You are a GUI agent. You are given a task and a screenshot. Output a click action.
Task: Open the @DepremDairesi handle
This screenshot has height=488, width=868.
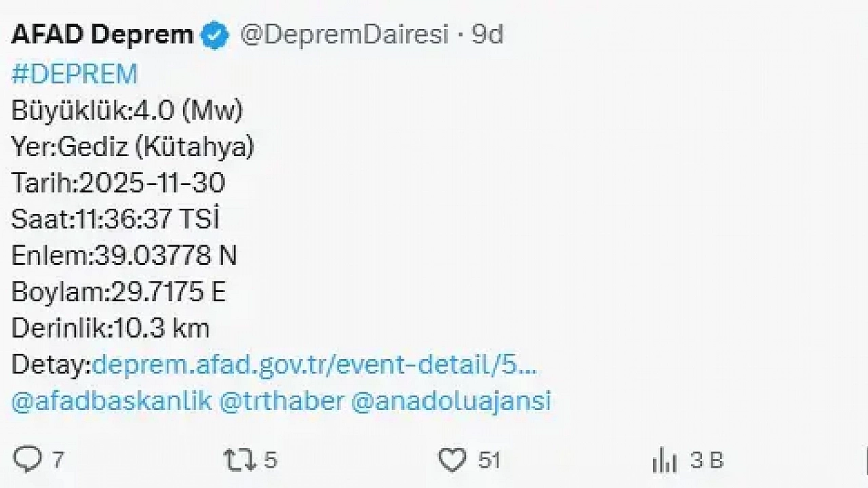(344, 35)
